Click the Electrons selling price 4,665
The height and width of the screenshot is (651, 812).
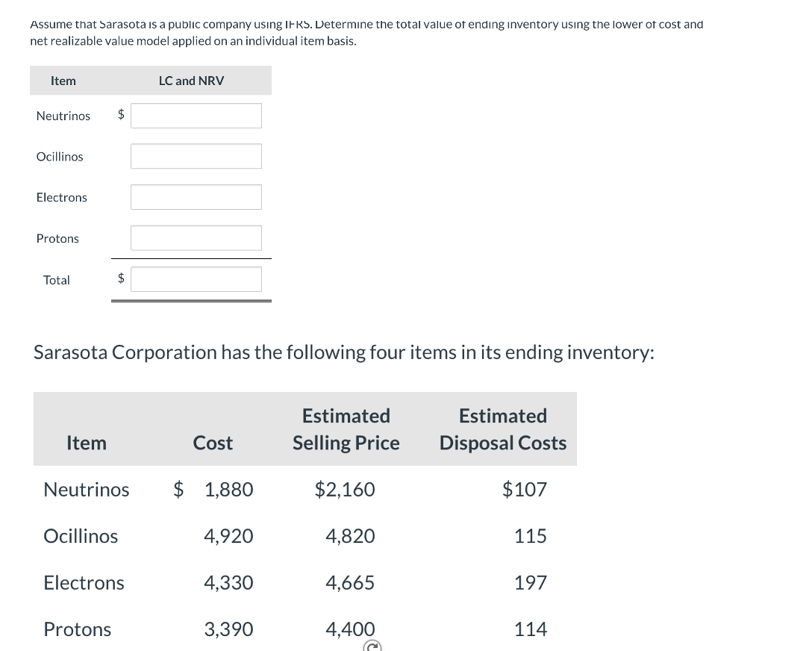pos(350,583)
